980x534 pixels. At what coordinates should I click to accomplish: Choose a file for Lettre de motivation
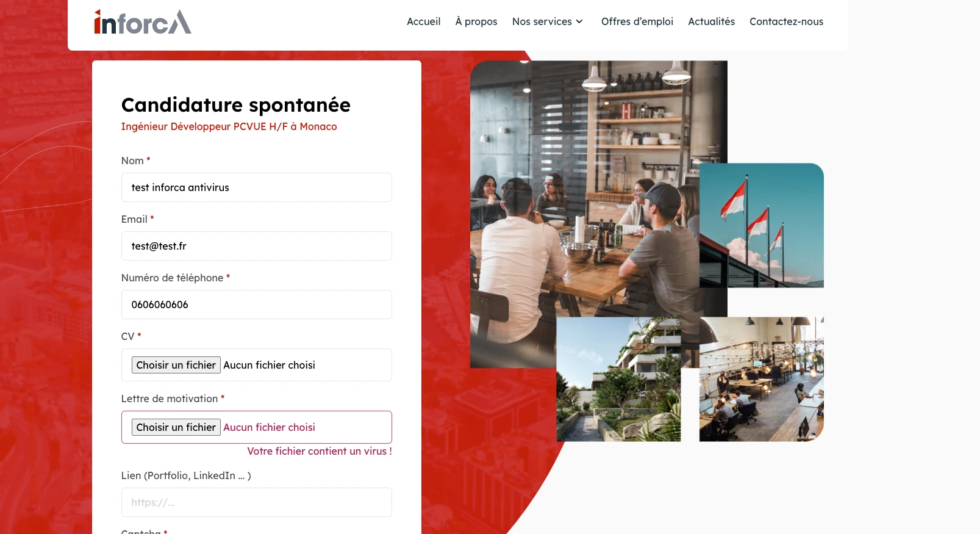click(x=176, y=427)
